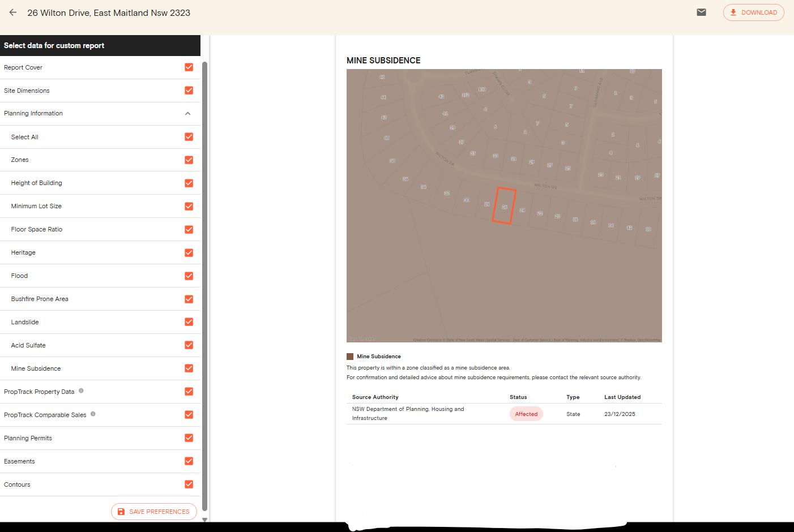Click the Status column header
Screen dimensions: 794x532
(518, 397)
